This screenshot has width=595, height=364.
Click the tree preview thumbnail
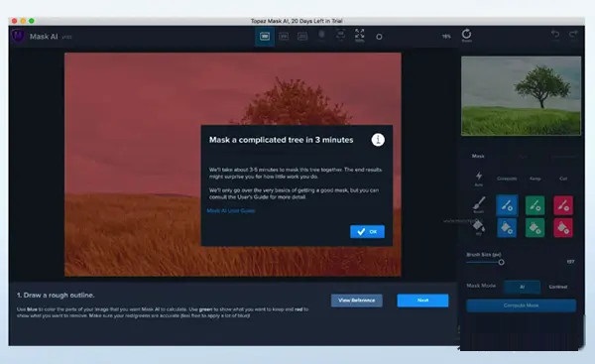(x=521, y=95)
